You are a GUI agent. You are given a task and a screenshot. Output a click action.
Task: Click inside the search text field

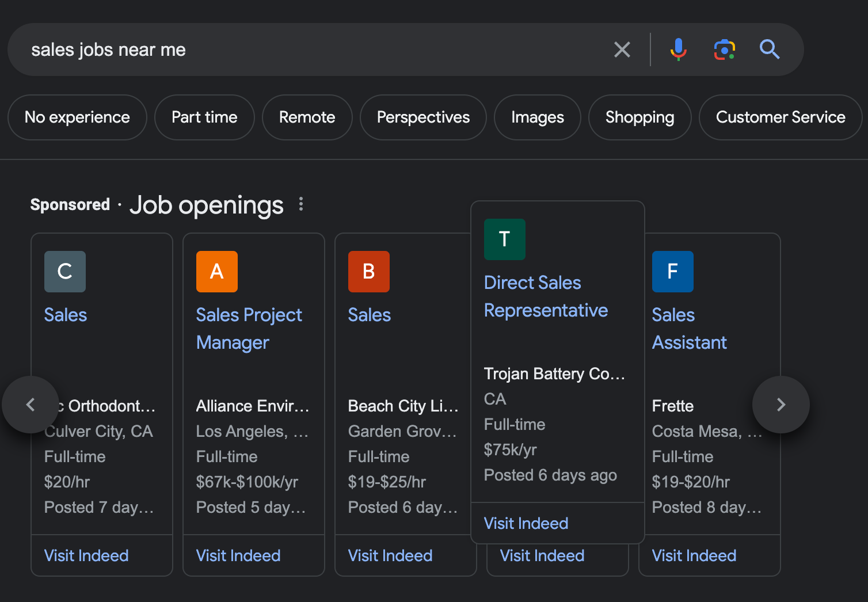pos(311,50)
